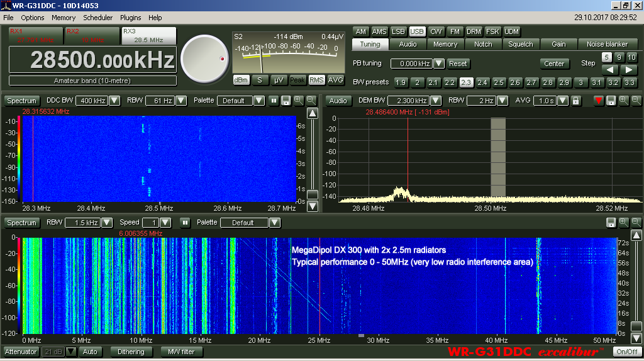Switch demodulation mode to AM

point(360,31)
